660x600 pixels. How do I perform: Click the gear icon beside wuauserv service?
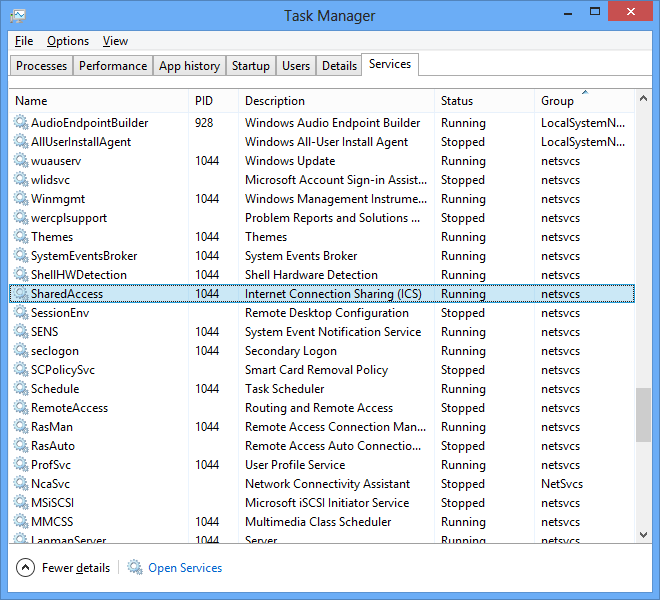coord(21,161)
